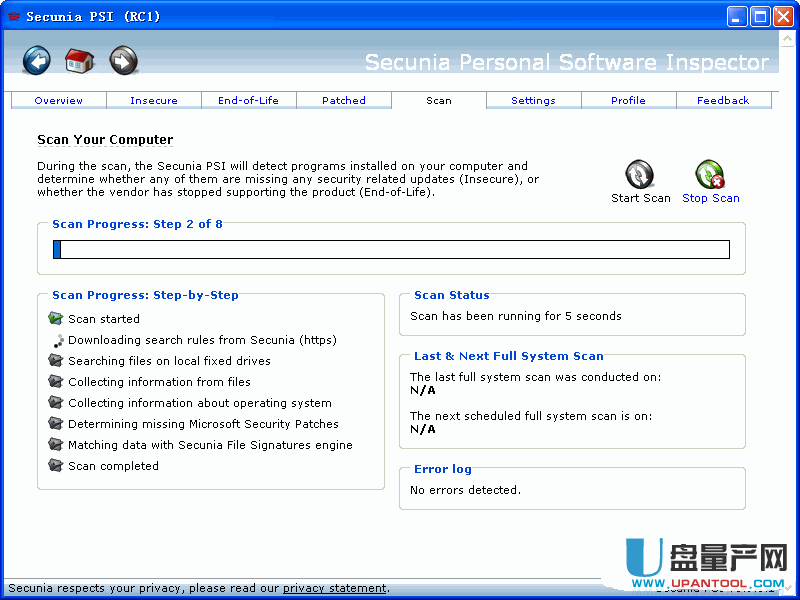800x600 pixels.
Task: Switch to the Insecure tab
Action: 154,101
